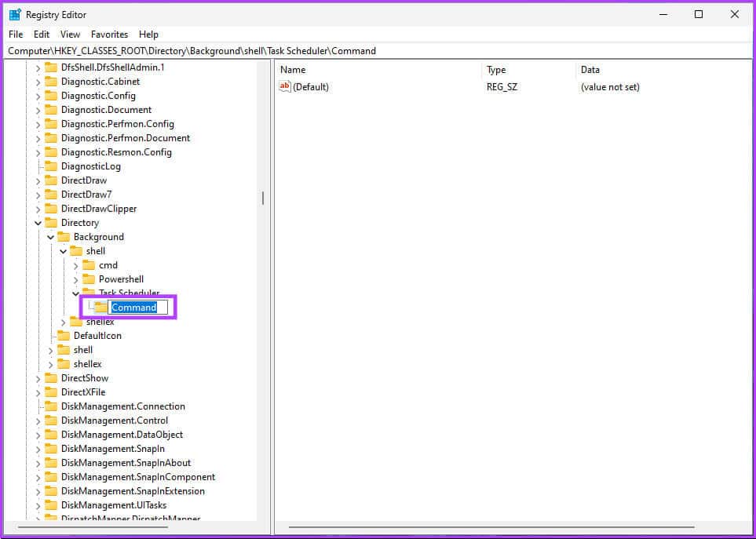Expand the cmd key
The width and height of the screenshot is (756, 539).
point(75,265)
